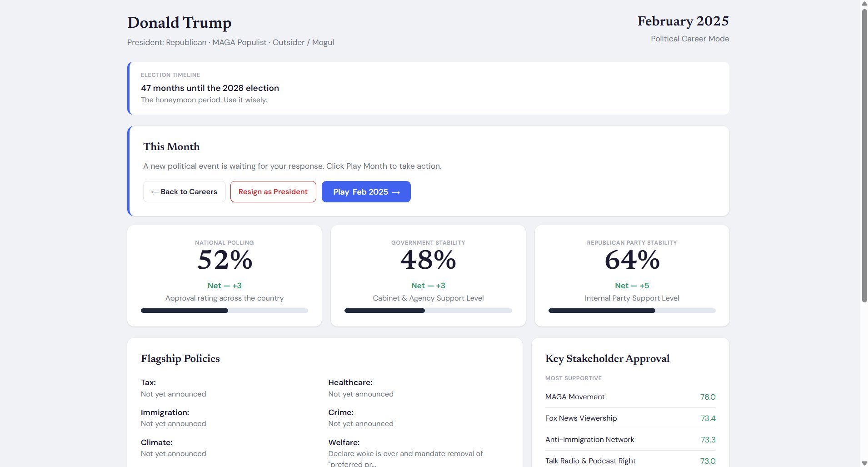Select the Fox News Viewership stakeholder entry
The height and width of the screenshot is (467, 868).
(630, 418)
